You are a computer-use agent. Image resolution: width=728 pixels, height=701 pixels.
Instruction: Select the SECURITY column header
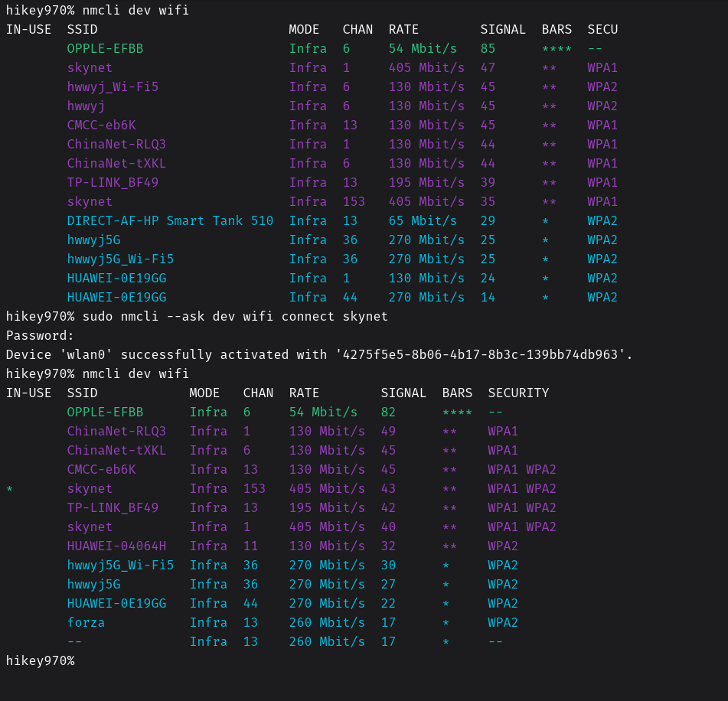[x=518, y=393]
